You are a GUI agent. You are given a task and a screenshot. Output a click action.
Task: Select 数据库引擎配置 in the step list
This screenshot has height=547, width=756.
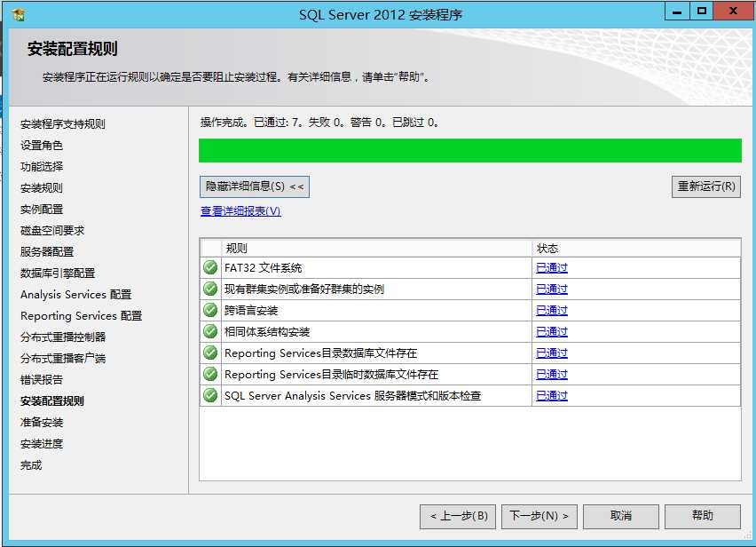pos(58,273)
